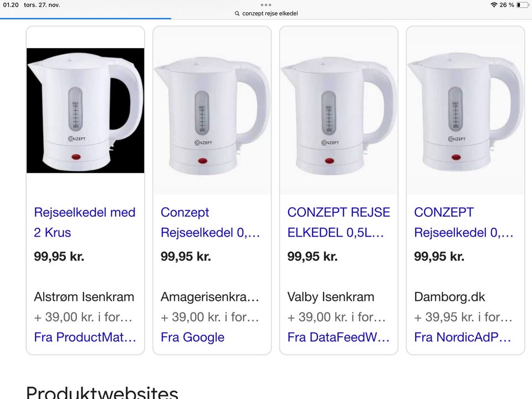Follow the 'Fra DataFeedW…' source link
Viewport: 532px width, 399px height.
[338, 337]
